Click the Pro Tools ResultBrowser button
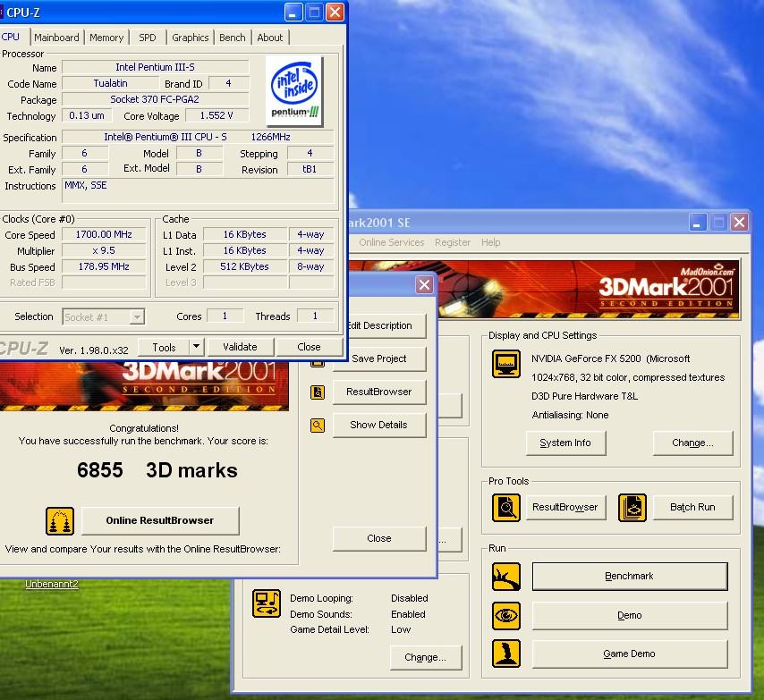 [x=565, y=507]
